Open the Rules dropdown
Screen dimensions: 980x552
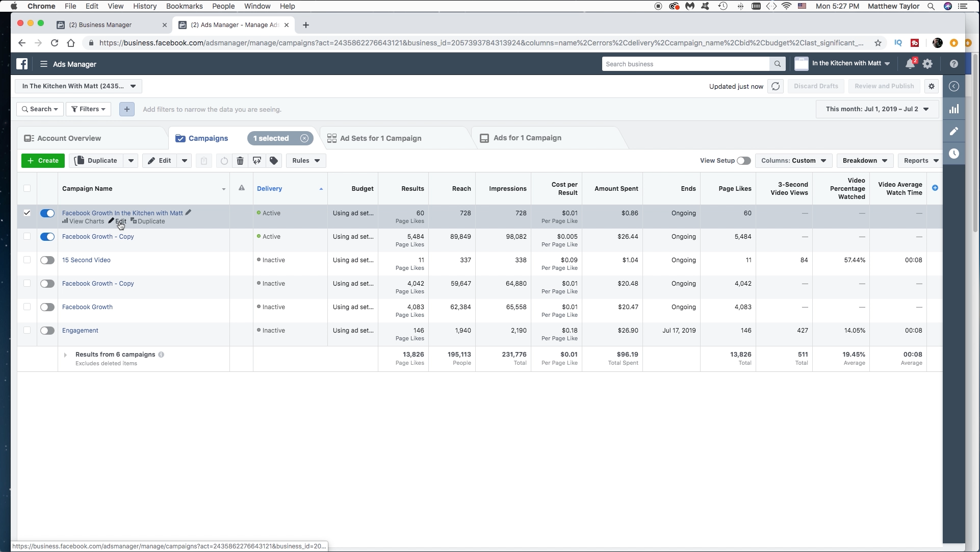[306, 161]
